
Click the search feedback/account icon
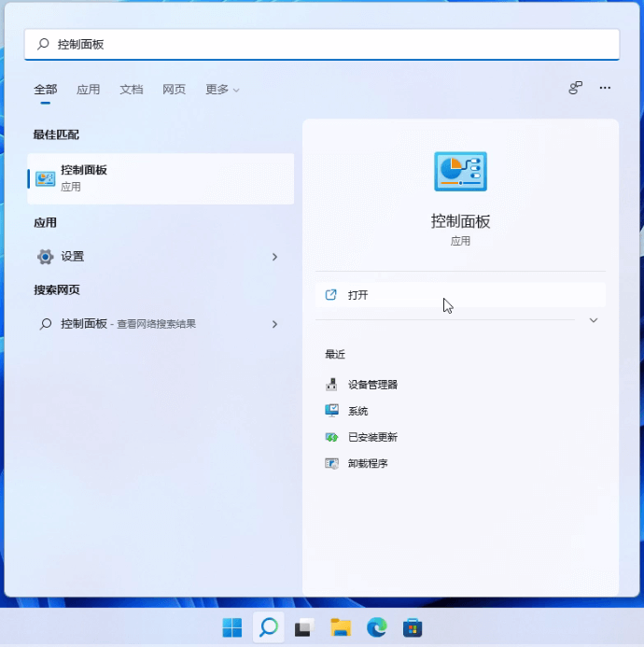[x=575, y=88]
